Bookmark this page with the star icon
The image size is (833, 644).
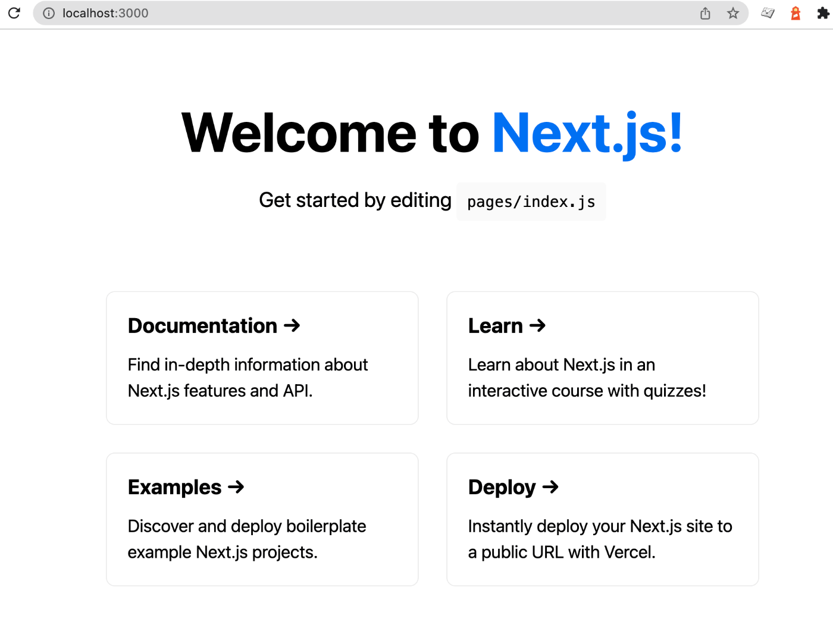733,13
